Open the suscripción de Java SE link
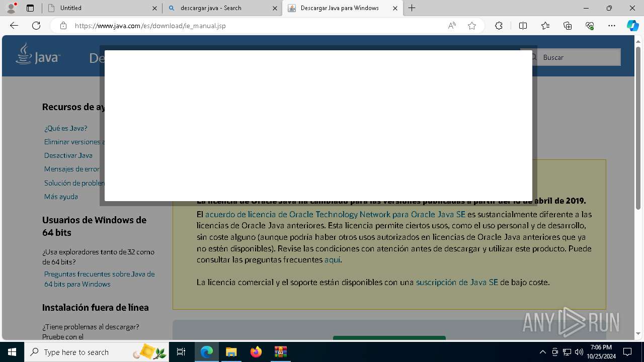 [x=457, y=283]
